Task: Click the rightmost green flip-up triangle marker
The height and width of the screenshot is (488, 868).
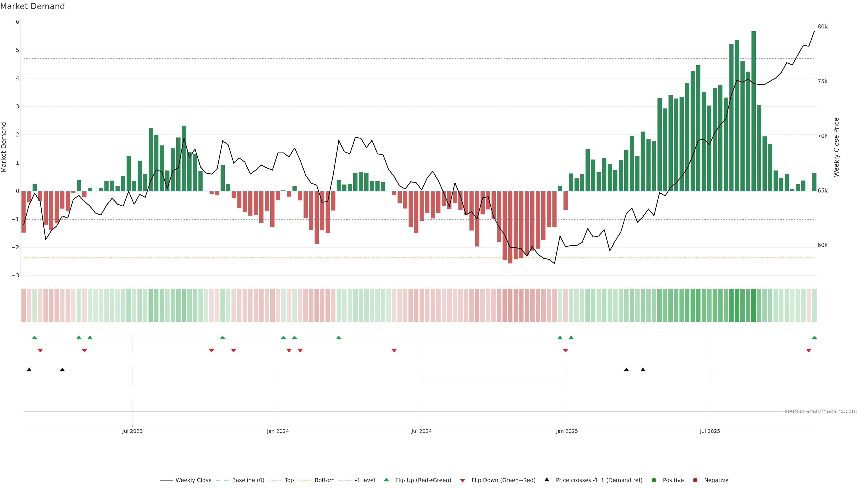Action: coord(814,338)
